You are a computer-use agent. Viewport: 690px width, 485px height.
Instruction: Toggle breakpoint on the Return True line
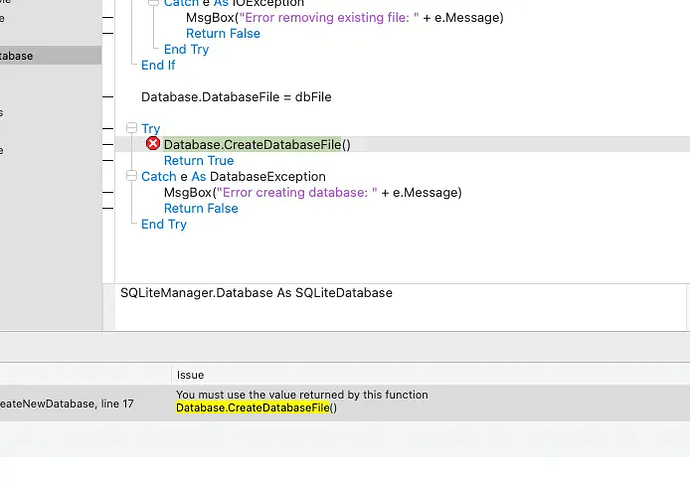(x=108, y=161)
